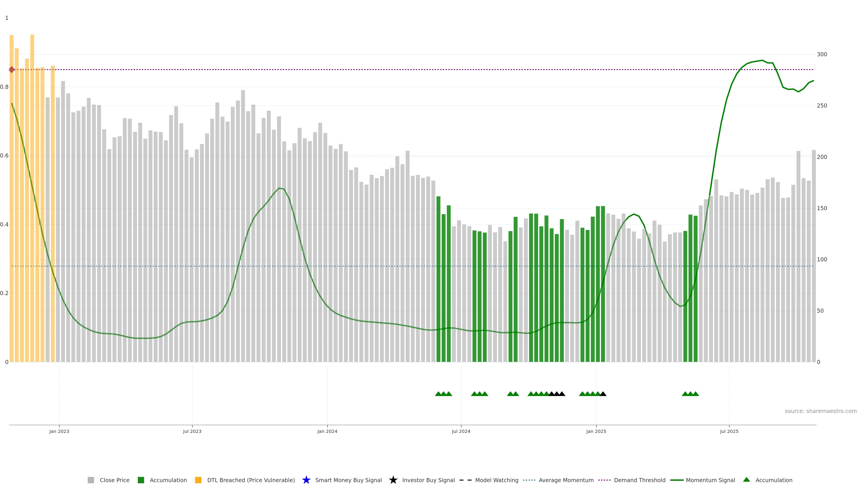Click the Average Momentum dotted line icon

pyautogui.click(x=529, y=480)
